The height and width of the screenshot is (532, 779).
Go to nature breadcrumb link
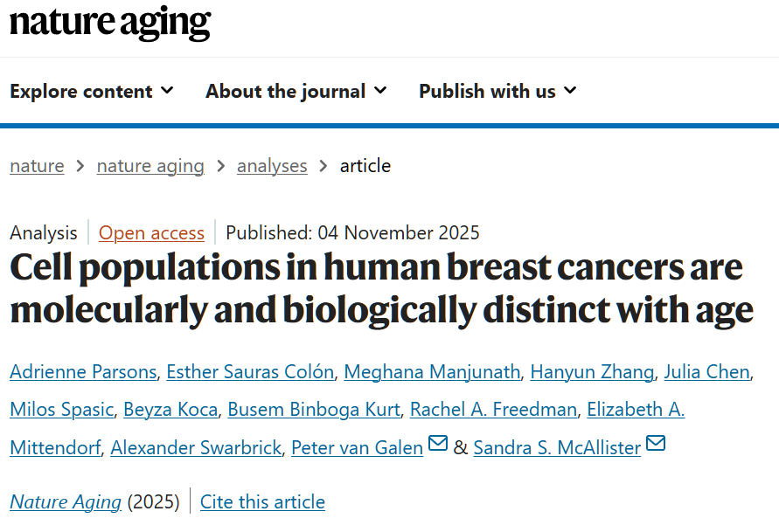click(37, 166)
